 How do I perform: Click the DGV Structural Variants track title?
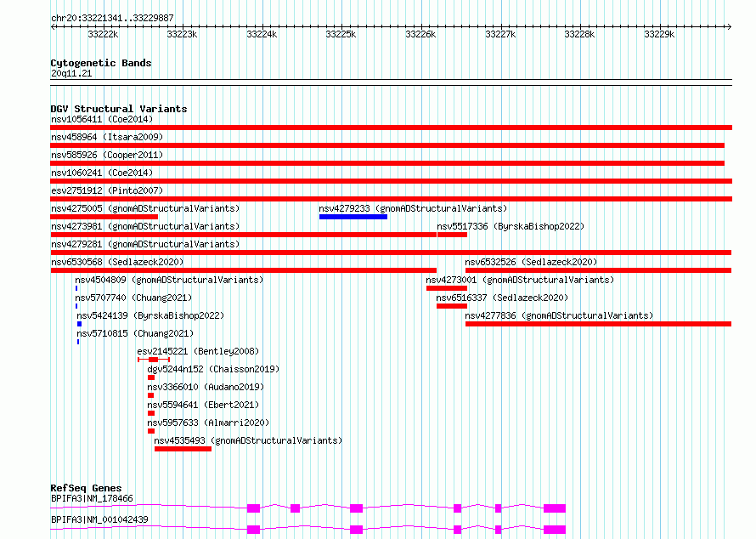coord(119,109)
